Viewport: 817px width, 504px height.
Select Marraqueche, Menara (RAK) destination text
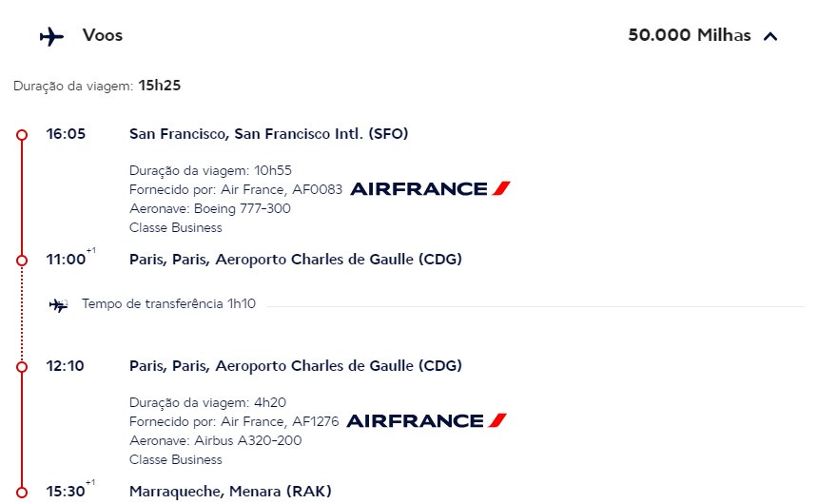(230, 491)
